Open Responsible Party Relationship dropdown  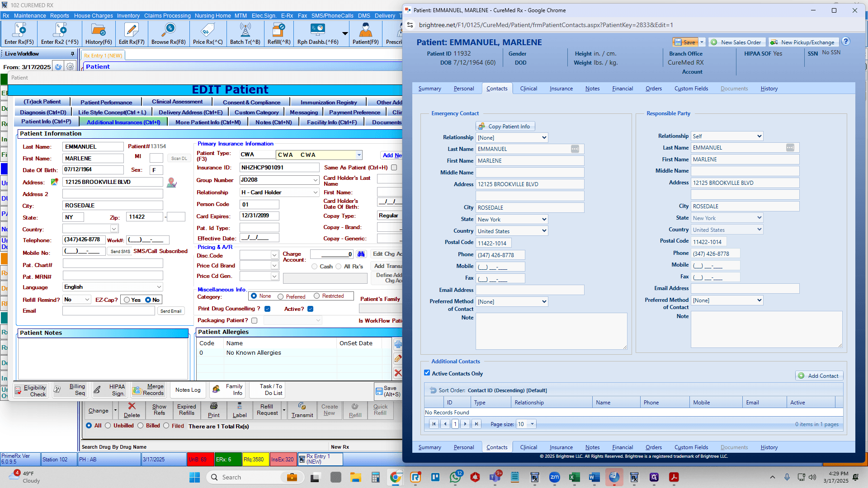click(727, 136)
